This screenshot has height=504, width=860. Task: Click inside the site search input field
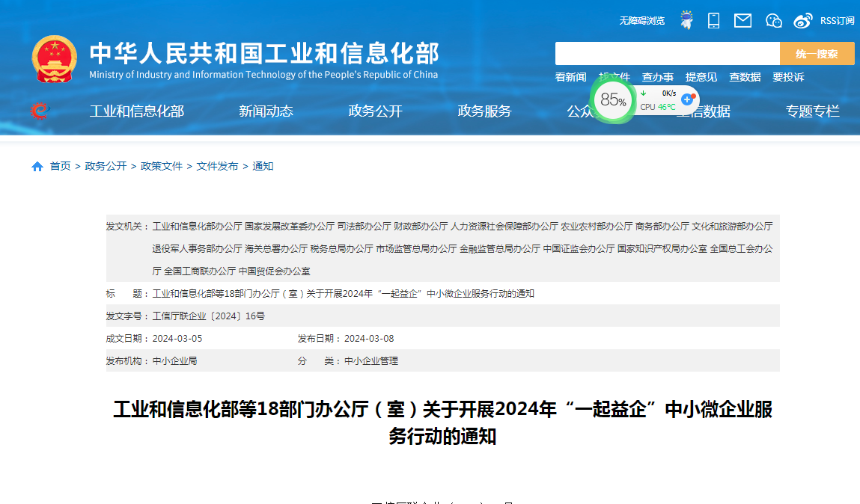coord(667,54)
